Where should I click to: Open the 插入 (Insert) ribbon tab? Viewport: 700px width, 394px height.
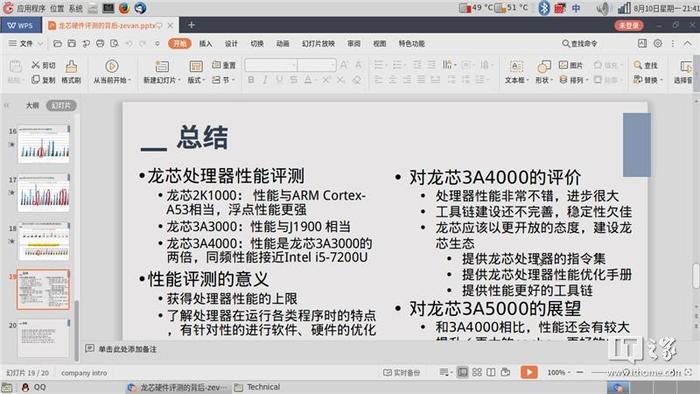coord(205,44)
